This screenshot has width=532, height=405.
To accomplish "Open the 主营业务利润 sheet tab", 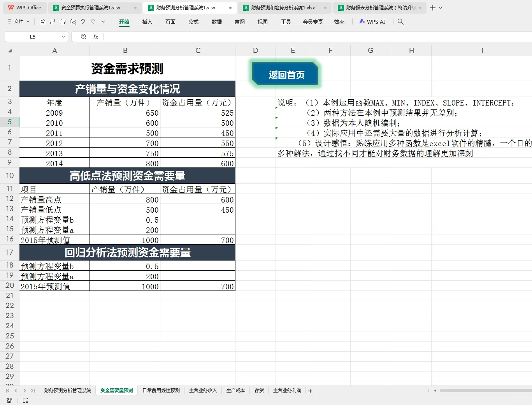I will pyautogui.click(x=287, y=391).
